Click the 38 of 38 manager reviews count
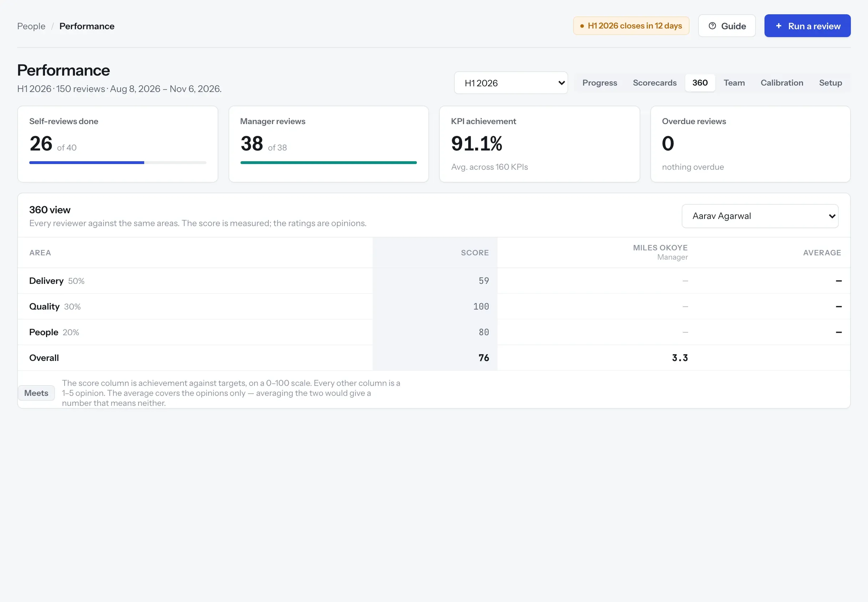This screenshot has height=602, width=868. 264,144
